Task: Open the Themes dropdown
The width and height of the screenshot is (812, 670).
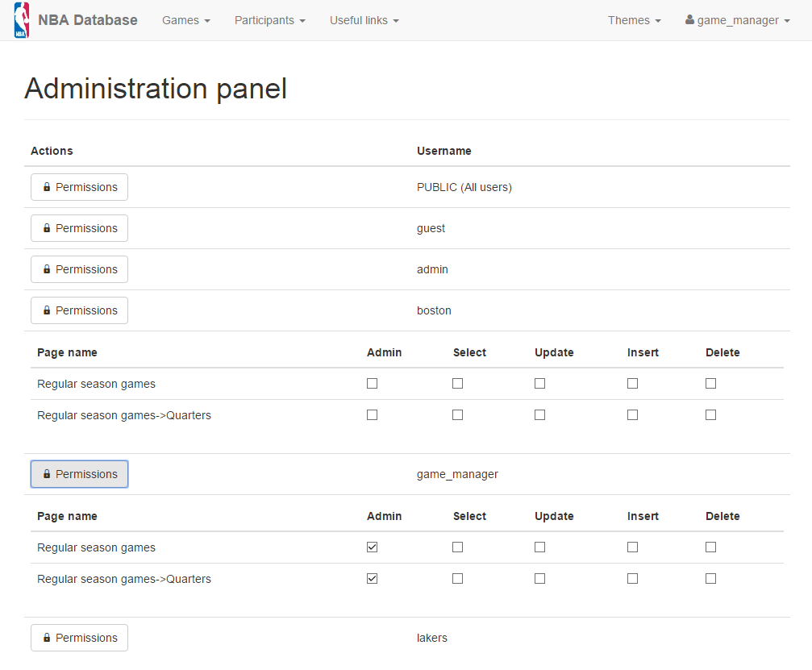Action: tap(634, 20)
